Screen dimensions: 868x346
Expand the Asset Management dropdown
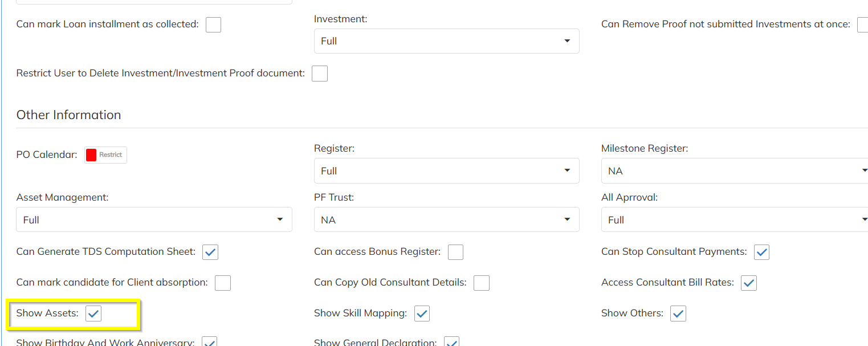click(154, 220)
